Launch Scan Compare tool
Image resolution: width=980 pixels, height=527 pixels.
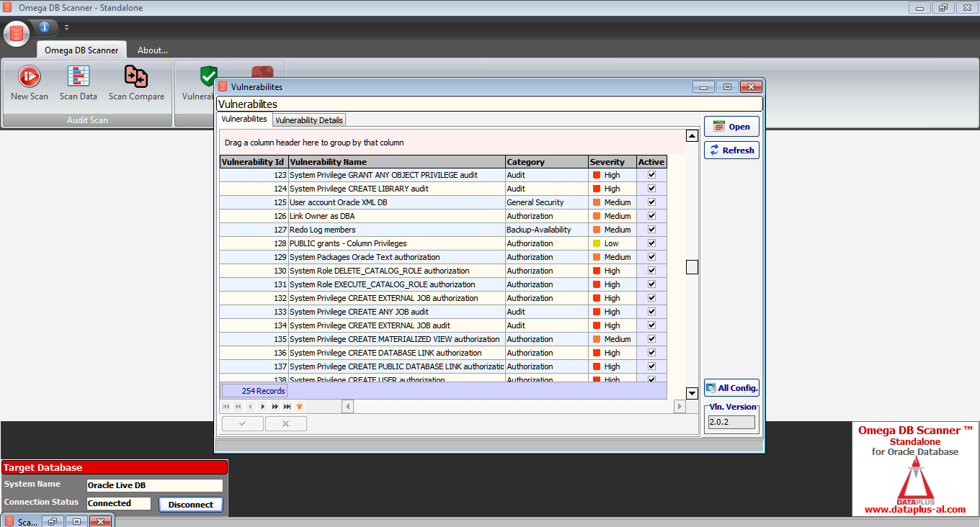pos(136,84)
